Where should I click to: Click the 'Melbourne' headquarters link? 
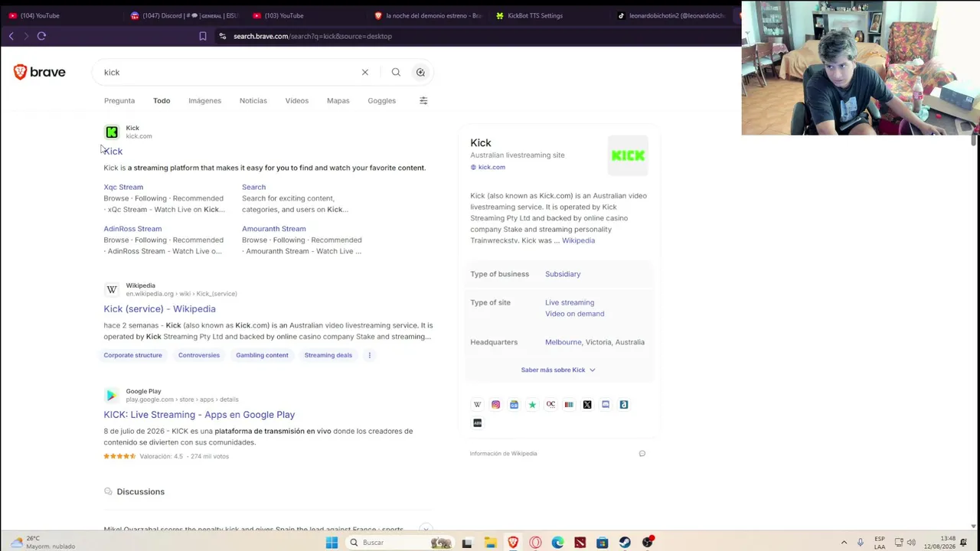pyautogui.click(x=563, y=342)
